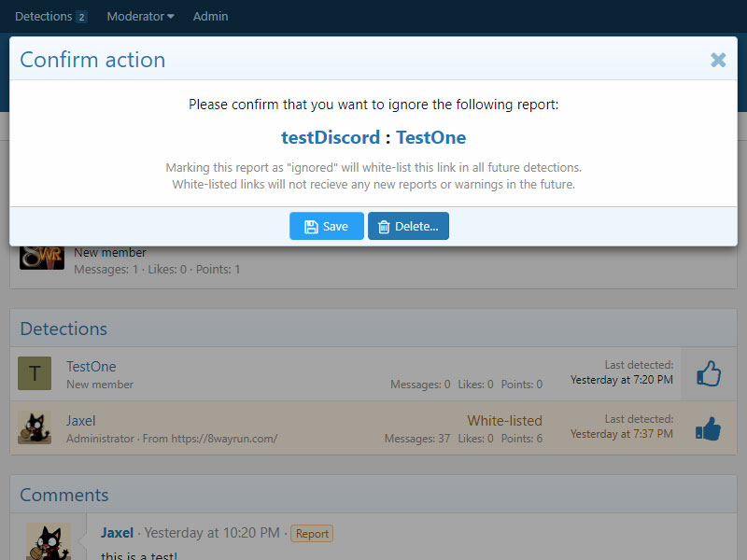Open Jaxel author link in comment

click(117, 533)
